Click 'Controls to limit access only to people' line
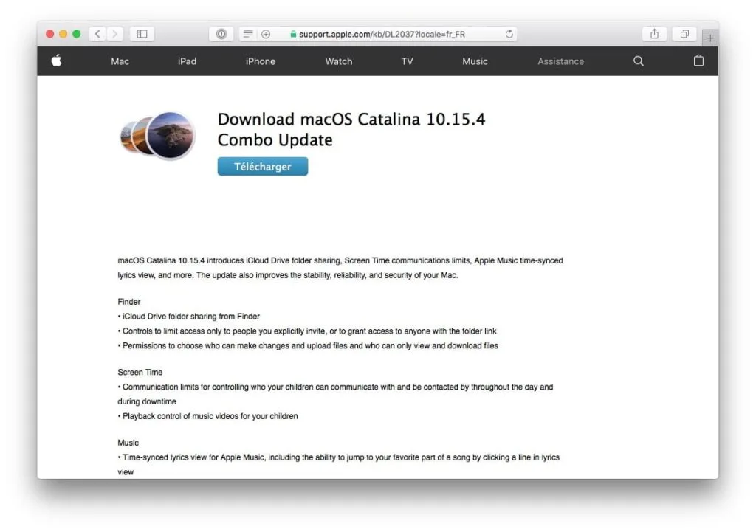Image resolution: width=756 pixels, height=532 pixels. 307,331
